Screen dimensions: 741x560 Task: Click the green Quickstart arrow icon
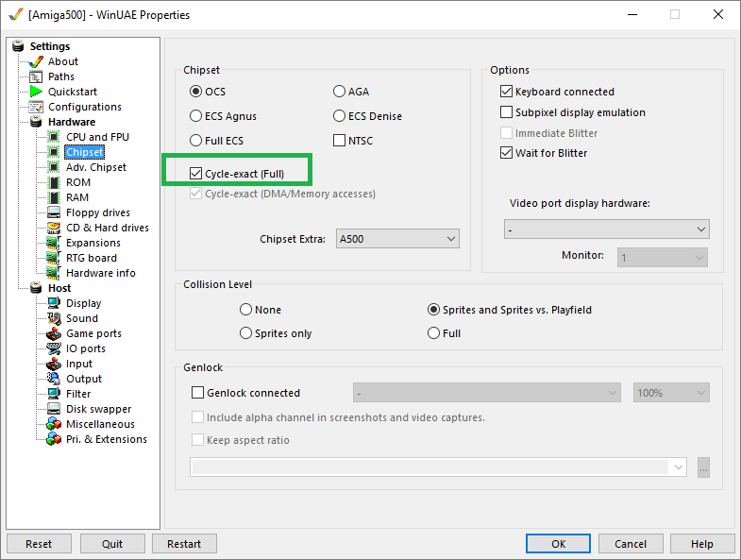pyautogui.click(x=36, y=92)
